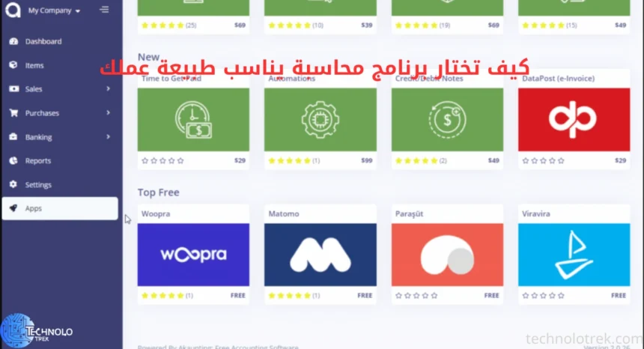Expand the Banking menu chevron
Screen dimensions: 644x349
[x=108, y=137]
